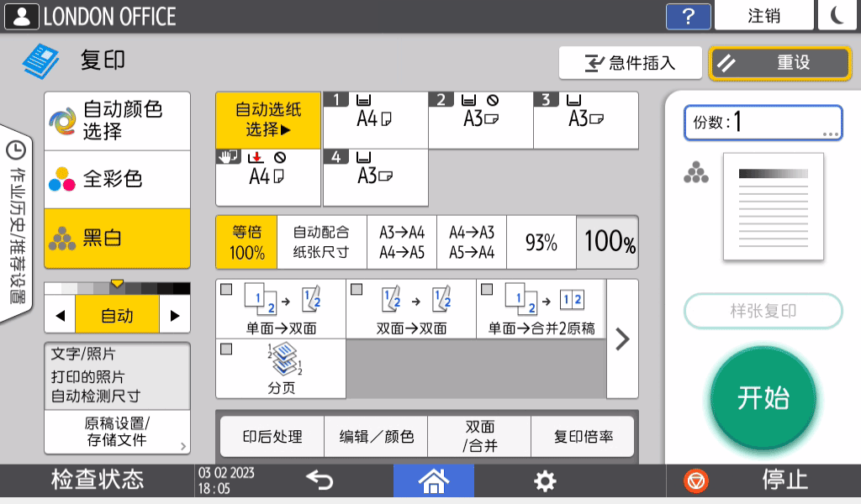Tap the 急件插入 interrupt copy icon
The image size is (861, 504).
pos(631,62)
